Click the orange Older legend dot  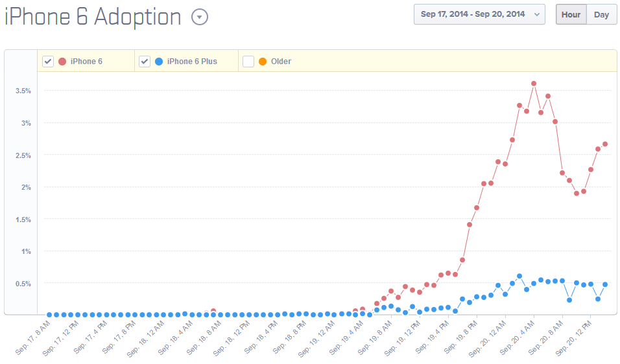[263, 62]
